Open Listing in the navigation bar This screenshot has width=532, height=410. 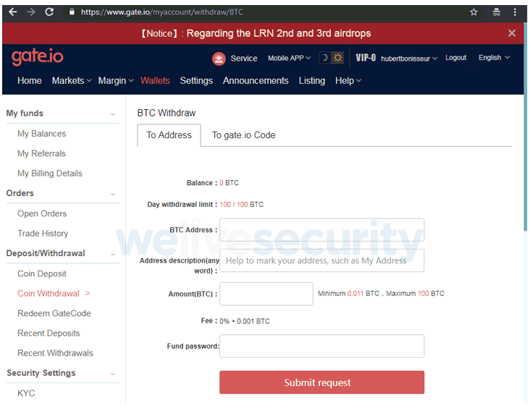(312, 81)
